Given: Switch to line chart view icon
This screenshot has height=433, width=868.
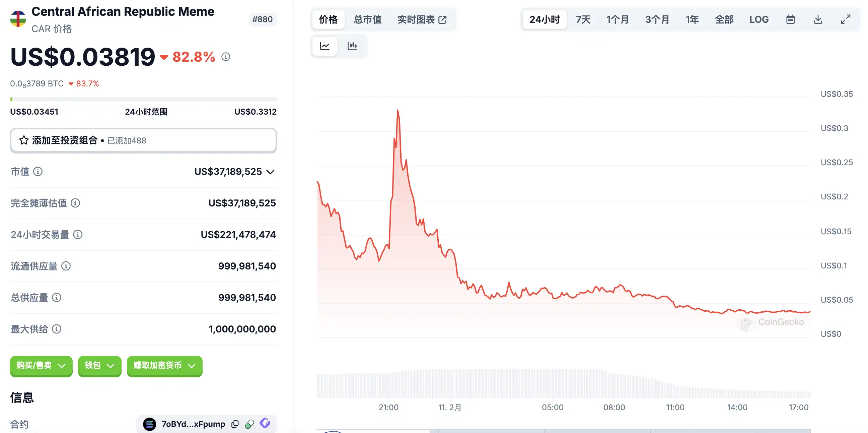Looking at the screenshot, I should click(x=324, y=46).
